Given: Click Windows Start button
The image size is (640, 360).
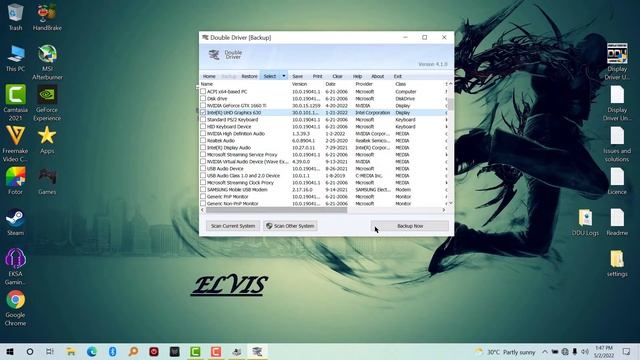Looking at the screenshot, I should pos(10,351).
